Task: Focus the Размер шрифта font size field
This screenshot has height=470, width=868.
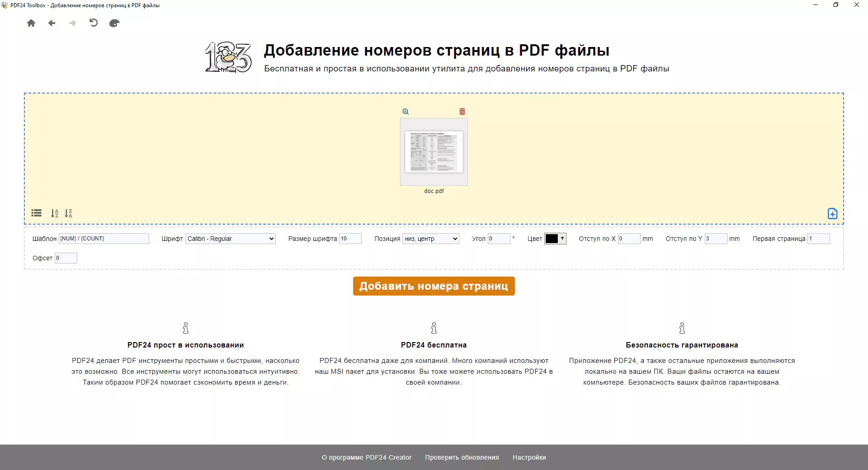Action: coord(350,239)
